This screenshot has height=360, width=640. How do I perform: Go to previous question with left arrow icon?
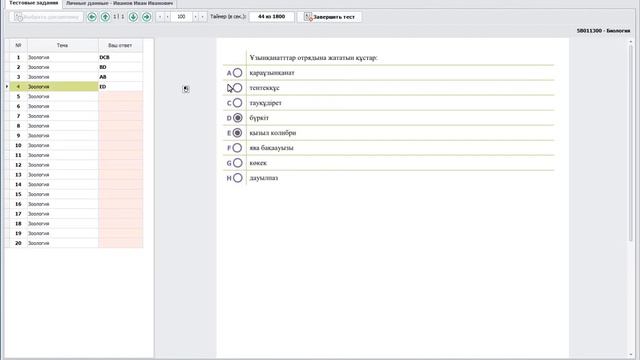tap(92, 17)
